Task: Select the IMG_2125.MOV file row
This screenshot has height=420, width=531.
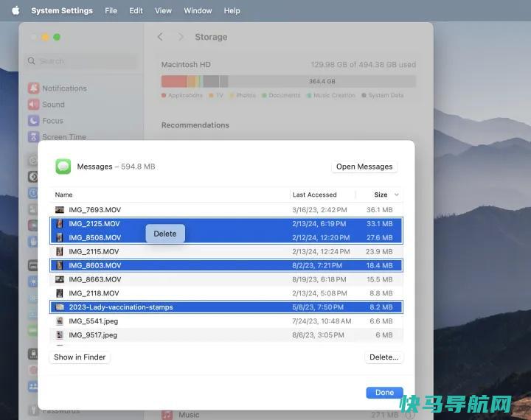Action: [226, 224]
